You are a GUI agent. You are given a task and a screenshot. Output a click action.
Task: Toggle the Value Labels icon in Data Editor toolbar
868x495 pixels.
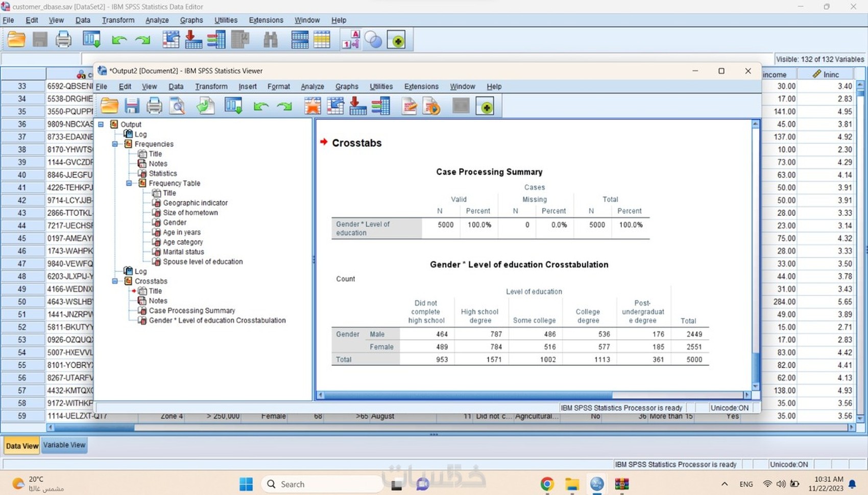pyautogui.click(x=351, y=40)
